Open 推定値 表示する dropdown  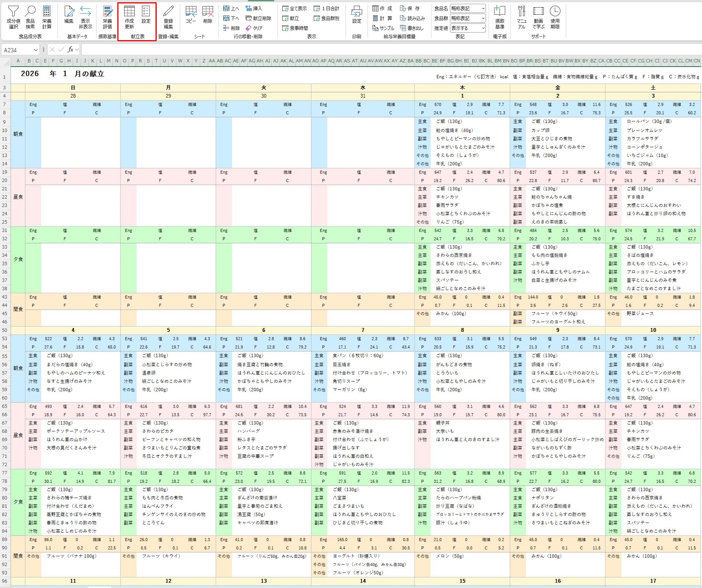(x=468, y=28)
